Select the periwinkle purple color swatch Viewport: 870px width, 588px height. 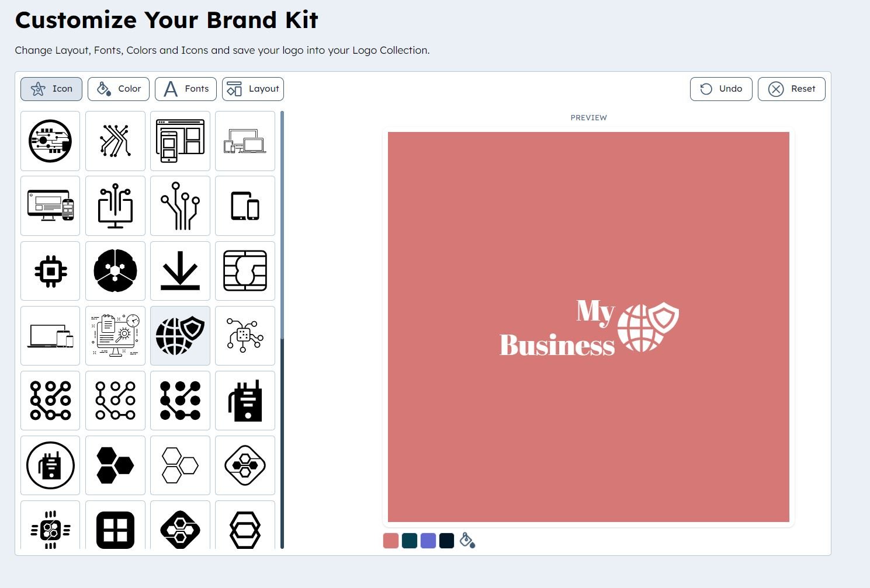(428, 541)
